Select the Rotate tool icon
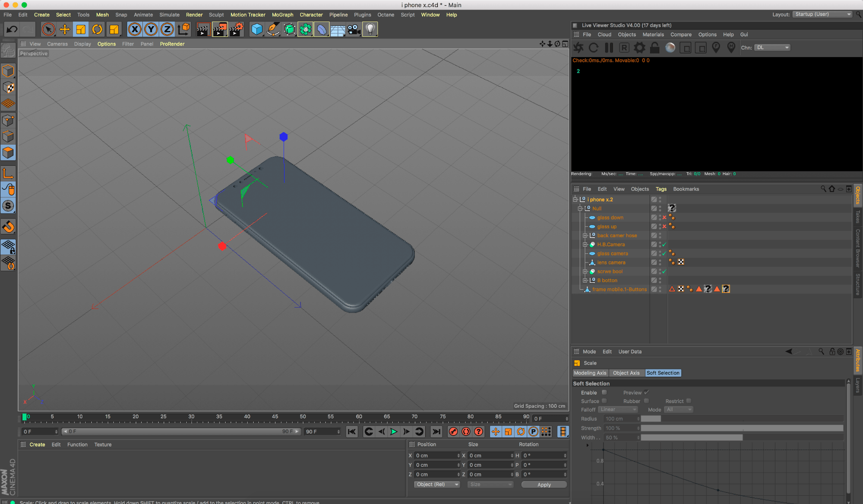863x504 pixels. pyautogui.click(x=97, y=29)
